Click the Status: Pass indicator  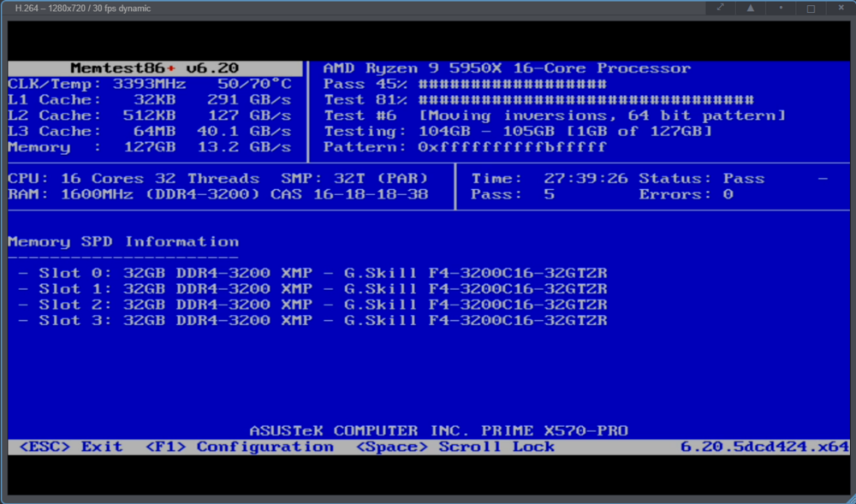pos(702,179)
